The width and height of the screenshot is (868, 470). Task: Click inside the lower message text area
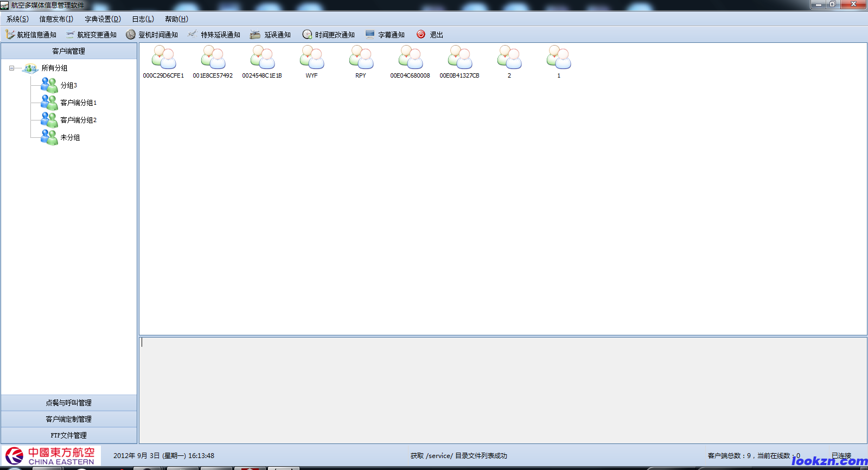502,390
